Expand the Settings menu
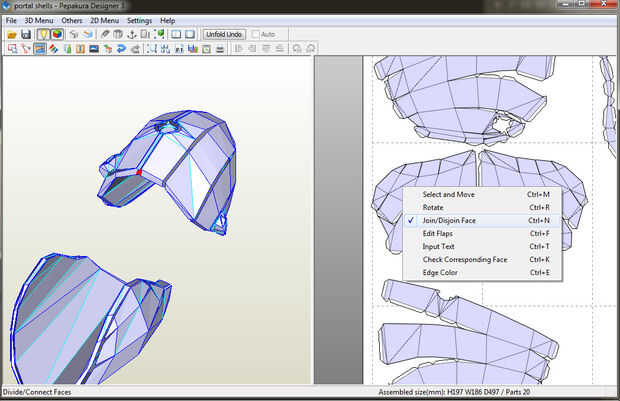 (x=139, y=20)
